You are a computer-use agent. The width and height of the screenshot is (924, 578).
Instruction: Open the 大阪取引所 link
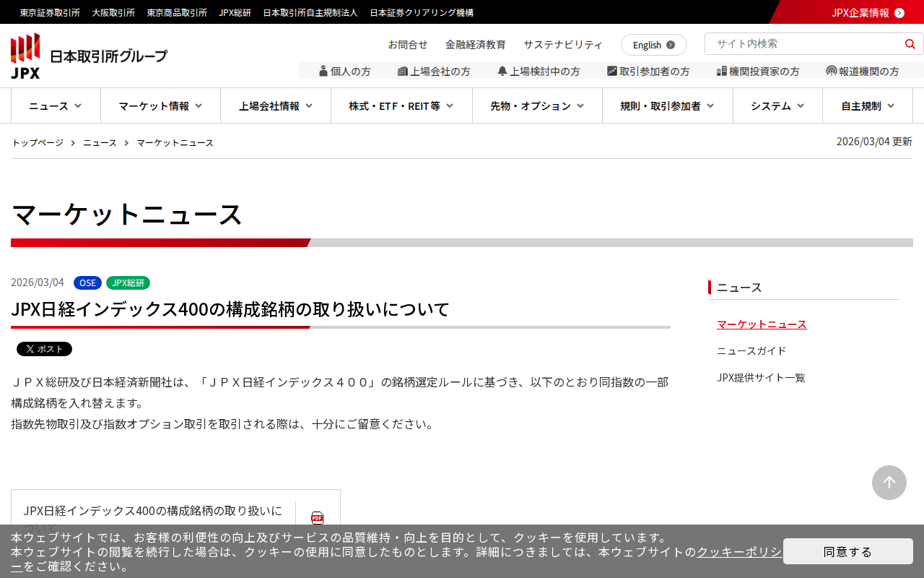pos(113,12)
